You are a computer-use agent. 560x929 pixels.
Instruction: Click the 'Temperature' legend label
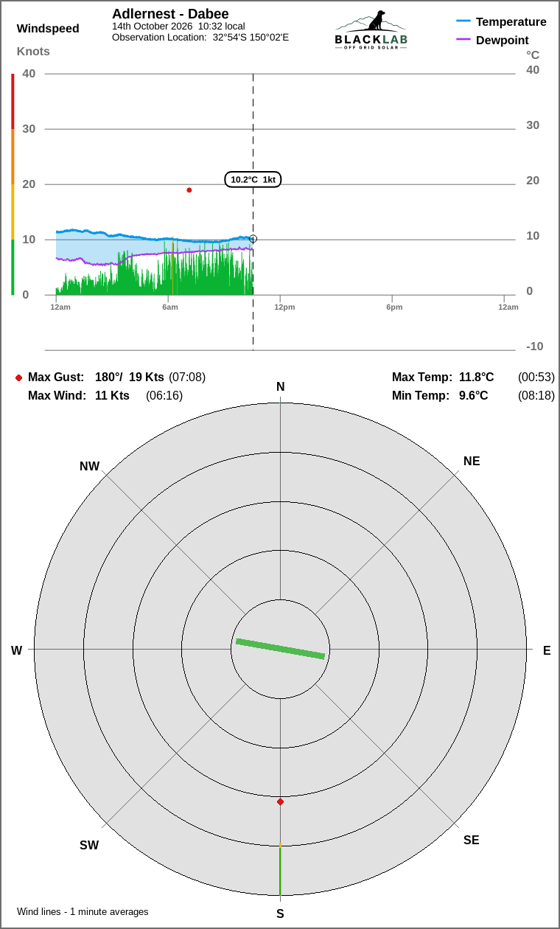point(511,21)
